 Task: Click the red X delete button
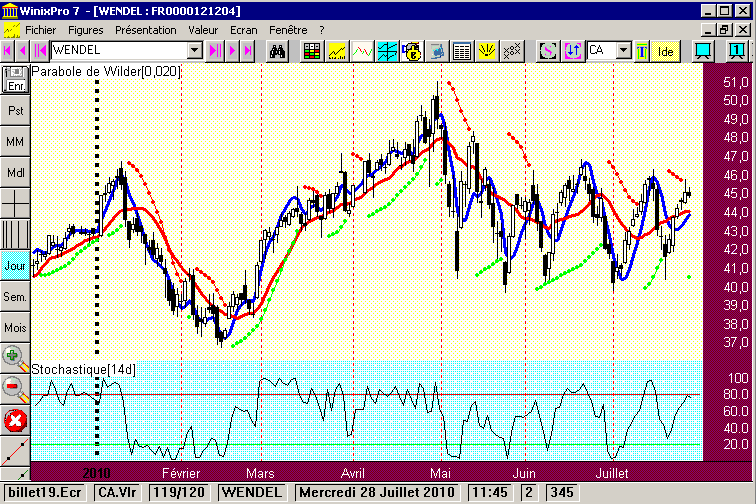coord(15,421)
